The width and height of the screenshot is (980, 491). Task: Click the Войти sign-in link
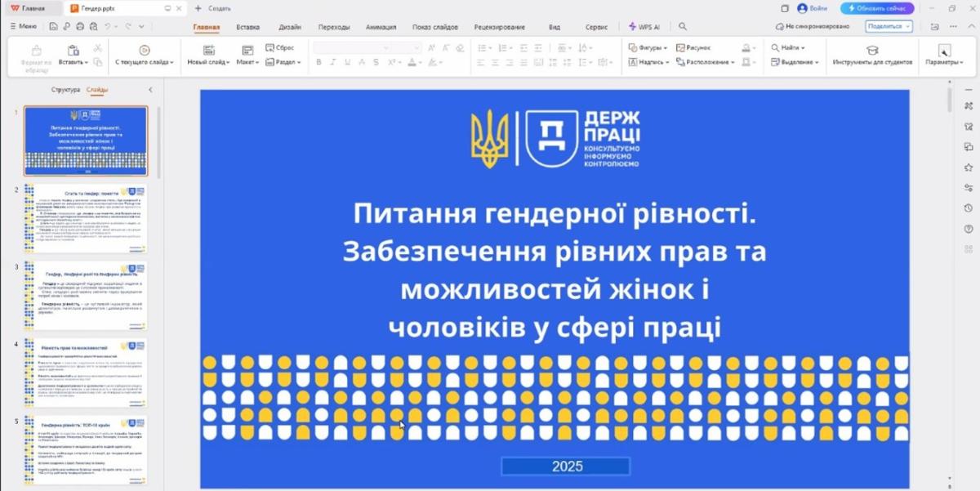[x=813, y=8]
